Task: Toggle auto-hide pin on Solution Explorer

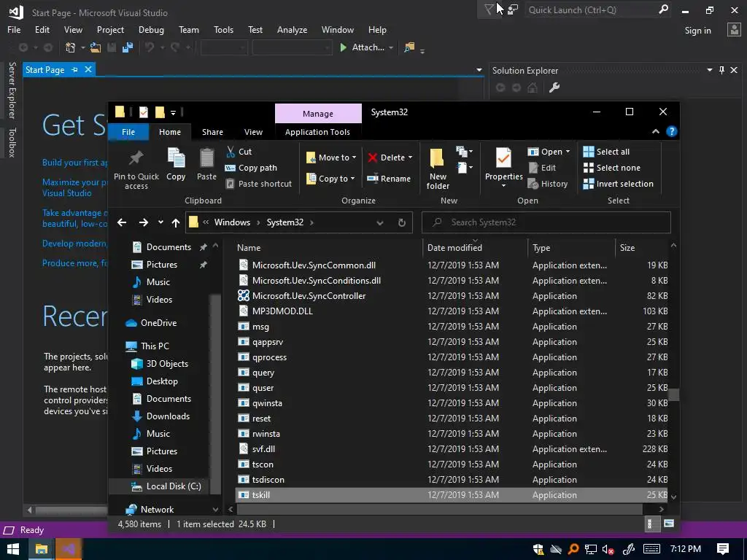Action: (721, 70)
